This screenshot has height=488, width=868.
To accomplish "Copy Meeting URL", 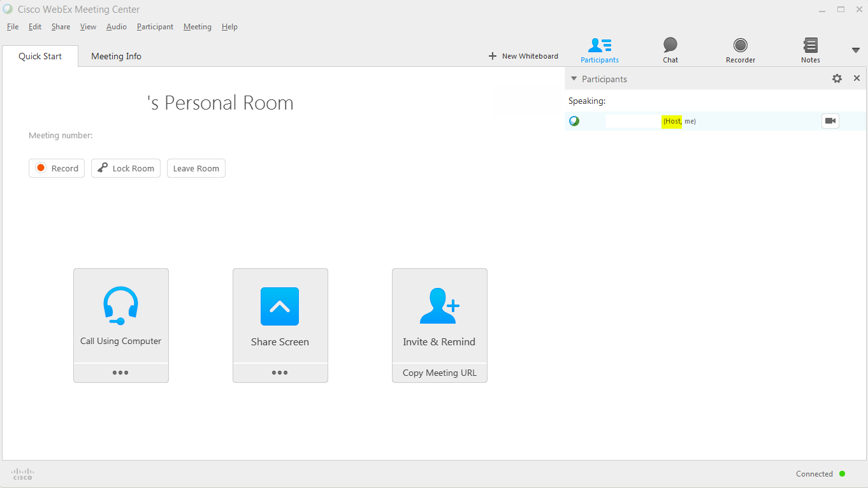I will tap(440, 373).
